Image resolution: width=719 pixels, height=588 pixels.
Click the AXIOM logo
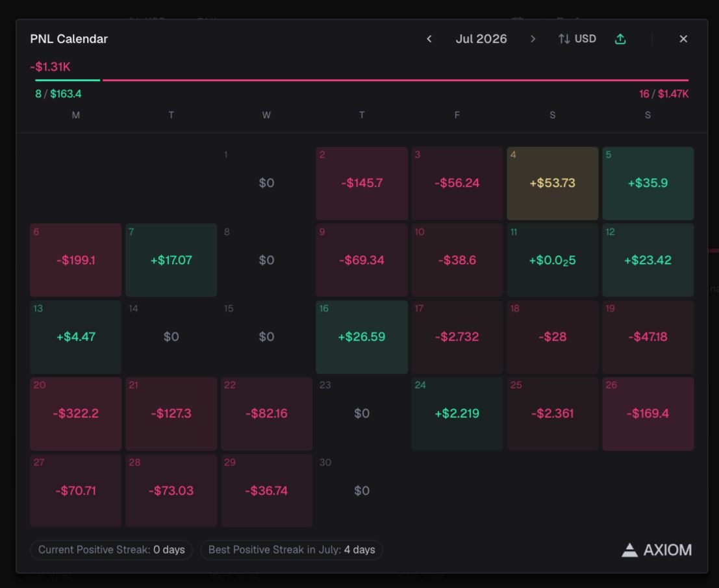click(x=656, y=550)
